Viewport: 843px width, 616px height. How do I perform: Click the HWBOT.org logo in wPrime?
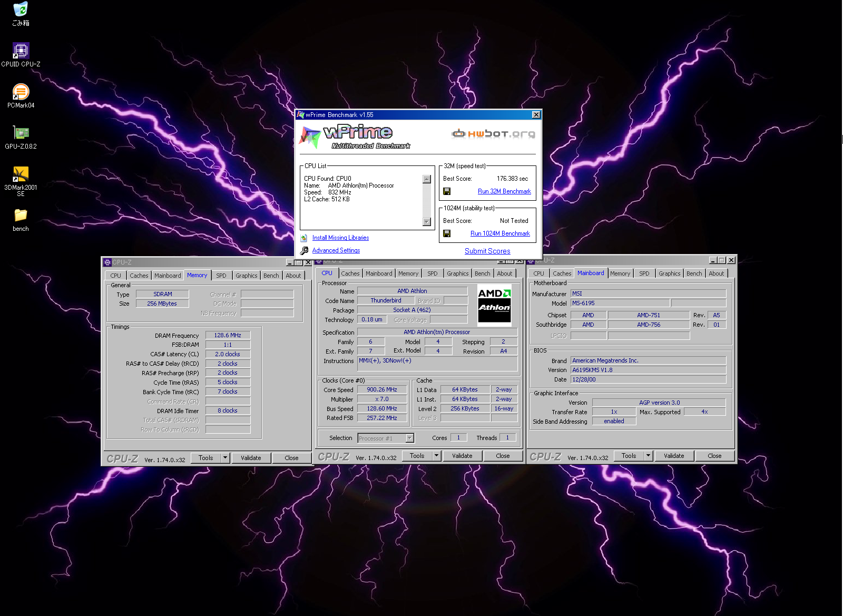493,133
